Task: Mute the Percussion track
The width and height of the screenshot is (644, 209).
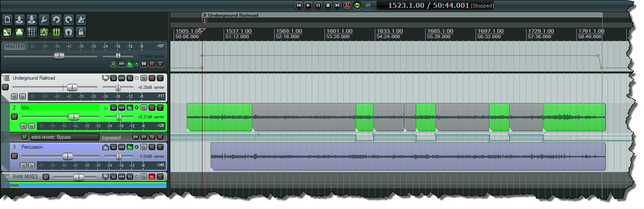Action: click(x=152, y=147)
